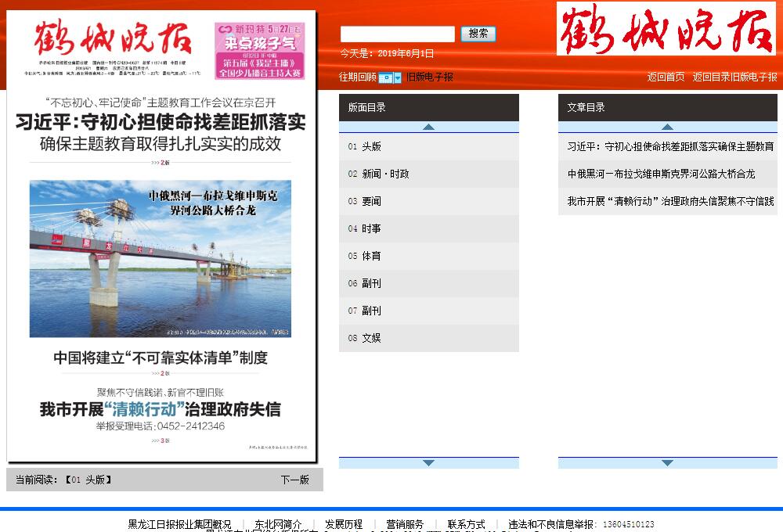Click the 搜索 search button
Image resolution: width=783 pixels, height=532 pixels.
[x=478, y=34]
